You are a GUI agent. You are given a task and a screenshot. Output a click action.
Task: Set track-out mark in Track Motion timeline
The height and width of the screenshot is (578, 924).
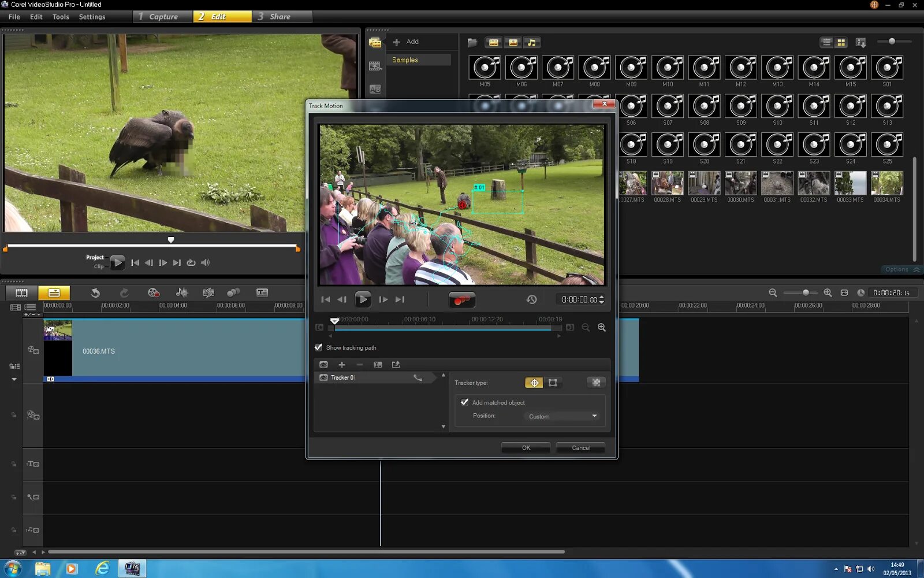(x=570, y=328)
